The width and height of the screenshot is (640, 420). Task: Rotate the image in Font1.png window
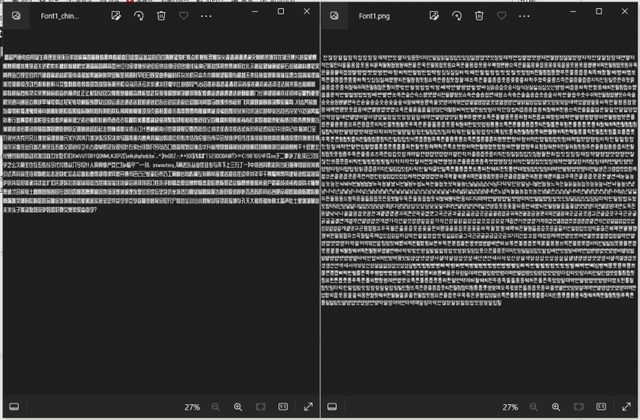pyautogui.click(x=457, y=16)
